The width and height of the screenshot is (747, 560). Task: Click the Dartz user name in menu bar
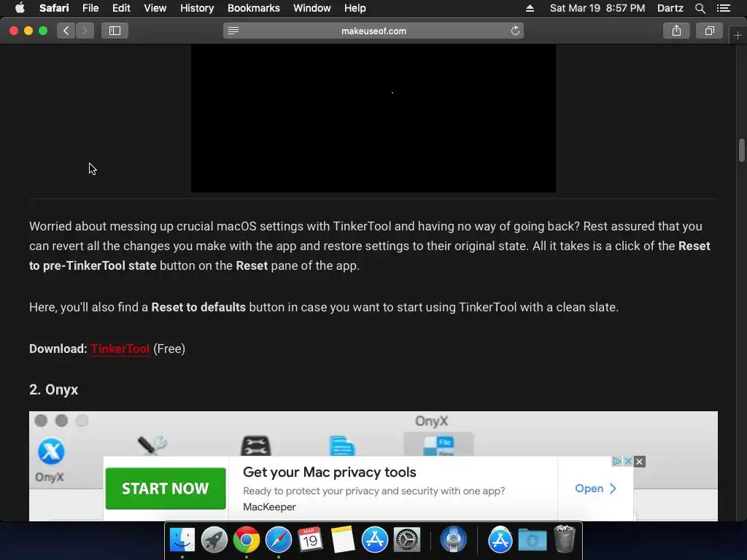(x=670, y=8)
